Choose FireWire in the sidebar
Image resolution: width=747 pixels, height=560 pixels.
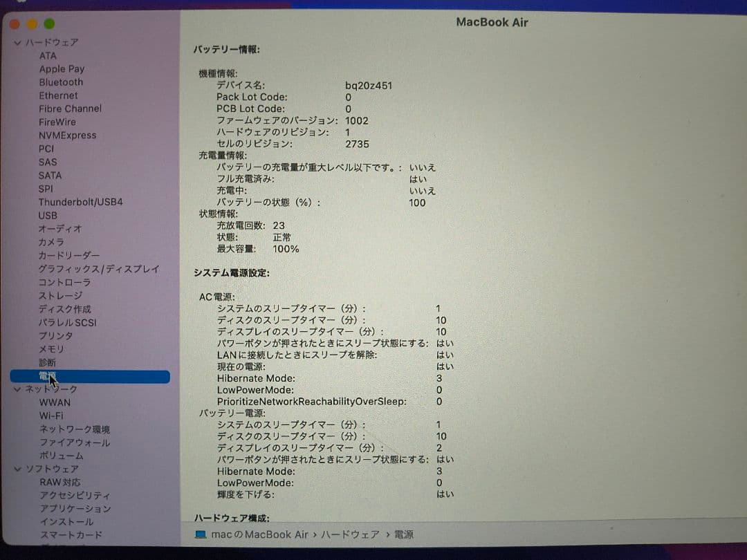tap(57, 122)
